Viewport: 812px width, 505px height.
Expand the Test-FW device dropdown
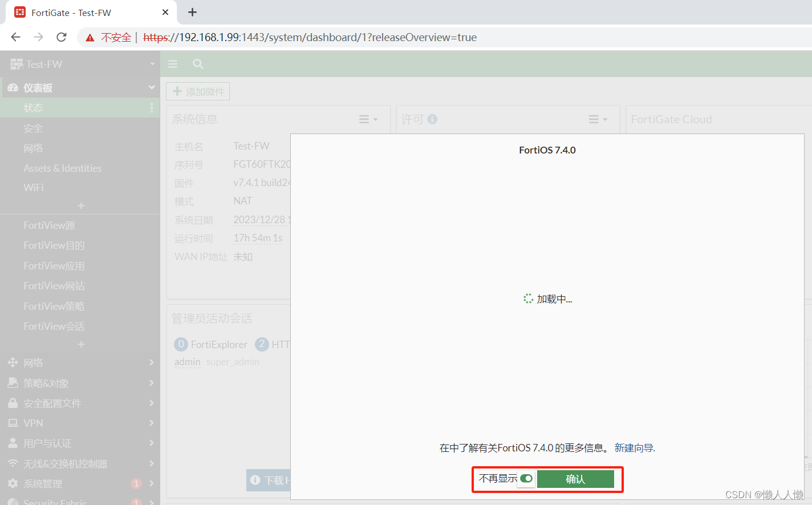(x=152, y=64)
